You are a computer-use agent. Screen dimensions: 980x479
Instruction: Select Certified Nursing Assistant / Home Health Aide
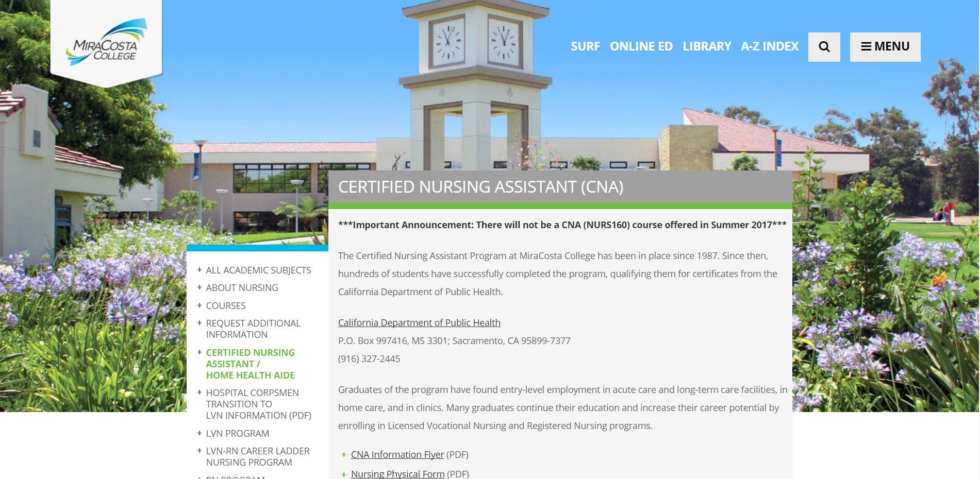click(x=250, y=364)
